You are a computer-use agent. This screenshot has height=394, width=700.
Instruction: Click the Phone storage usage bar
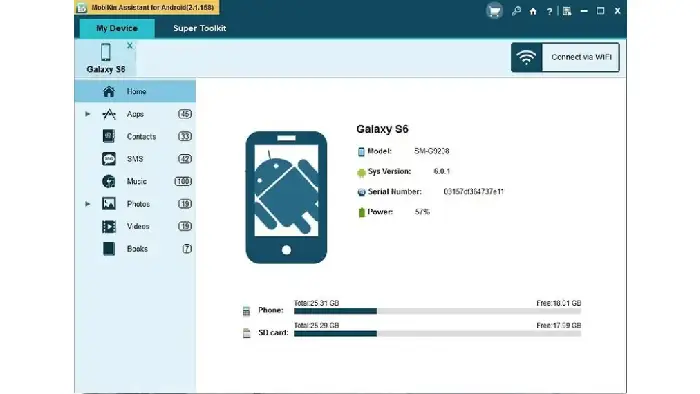point(438,311)
